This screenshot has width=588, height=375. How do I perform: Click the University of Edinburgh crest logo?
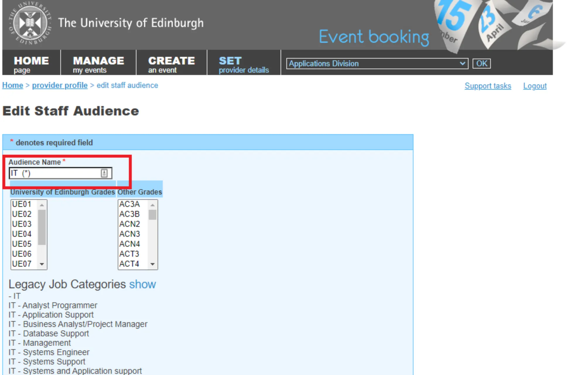click(x=30, y=23)
